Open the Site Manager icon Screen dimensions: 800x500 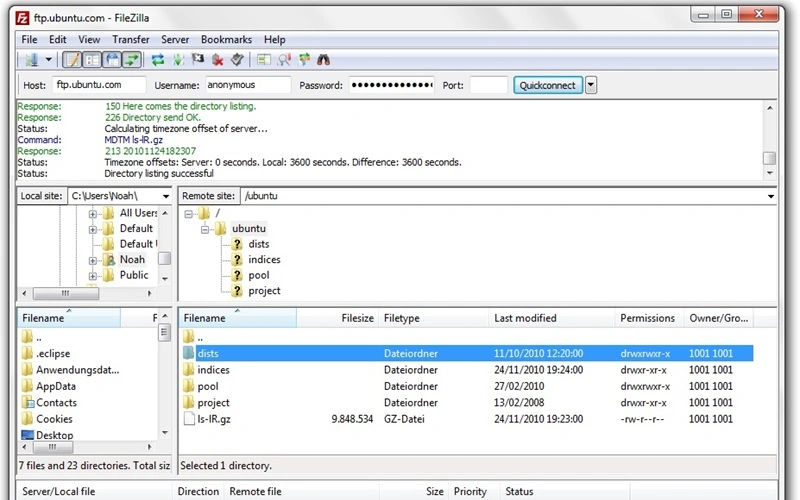(x=32, y=60)
